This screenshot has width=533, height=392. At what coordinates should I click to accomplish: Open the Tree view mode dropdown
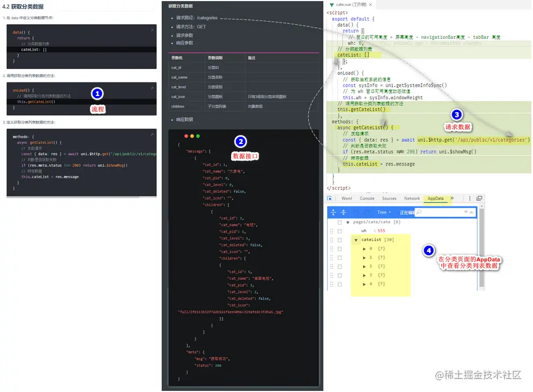[384, 212]
